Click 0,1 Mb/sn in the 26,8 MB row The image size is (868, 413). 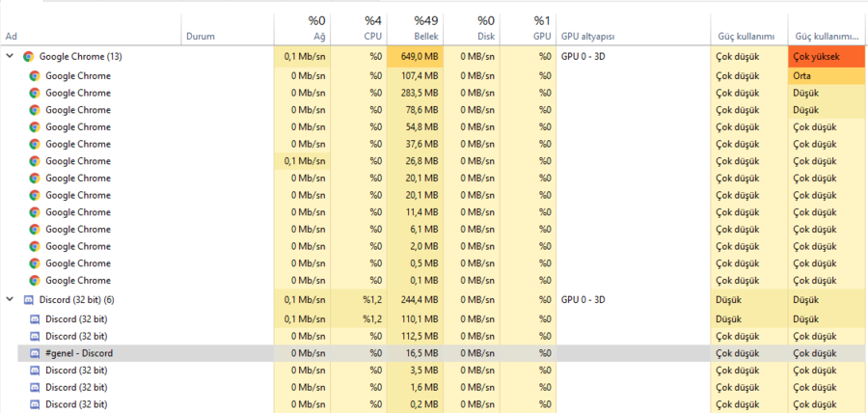(302, 161)
